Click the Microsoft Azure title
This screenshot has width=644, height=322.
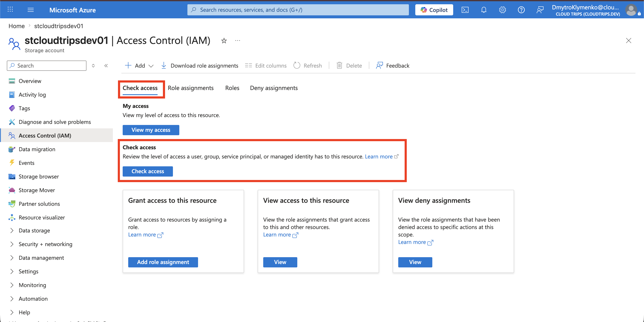pyautogui.click(x=72, y=10)
